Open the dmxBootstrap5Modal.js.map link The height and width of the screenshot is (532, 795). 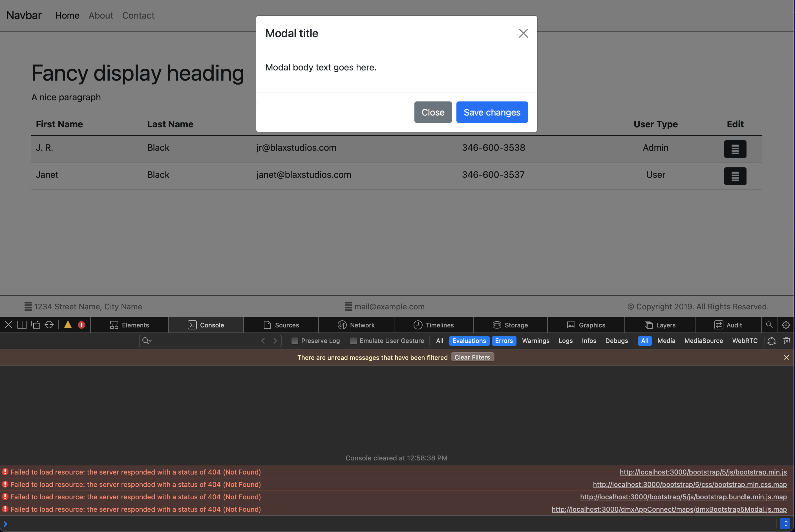[669, 509]
